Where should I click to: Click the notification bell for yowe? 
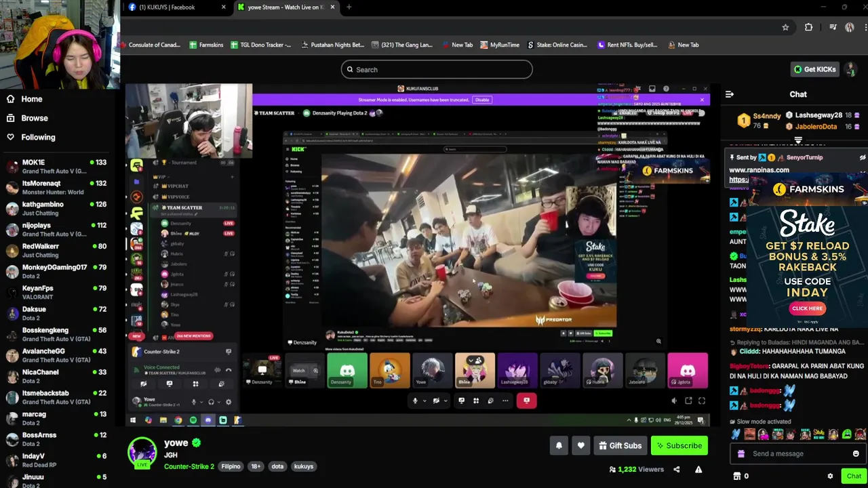pos(559,445)
